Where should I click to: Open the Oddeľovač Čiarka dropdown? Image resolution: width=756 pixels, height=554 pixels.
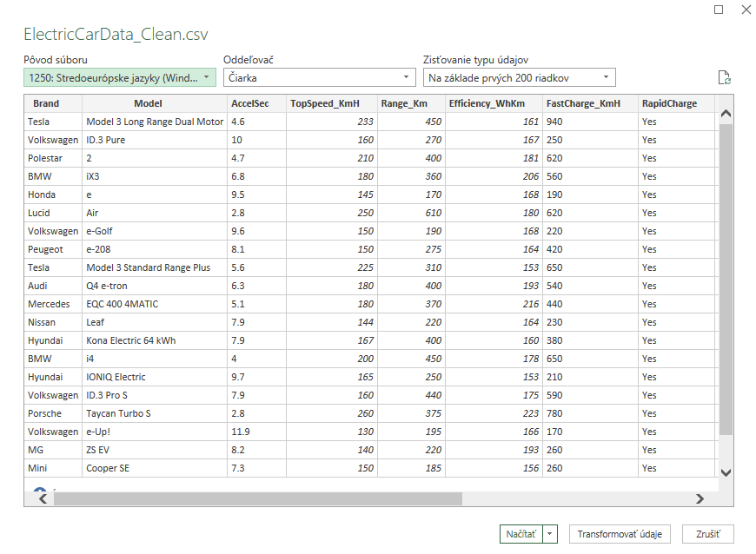tap(319, 77)
